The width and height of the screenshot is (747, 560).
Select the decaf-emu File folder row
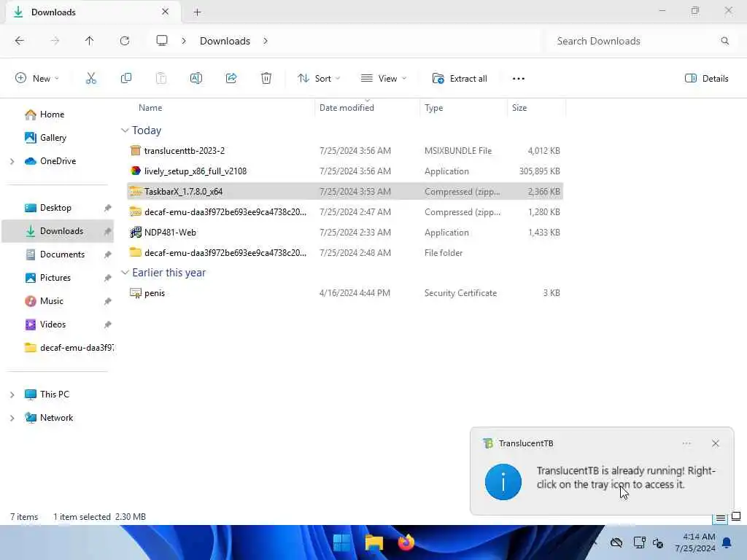345,253
